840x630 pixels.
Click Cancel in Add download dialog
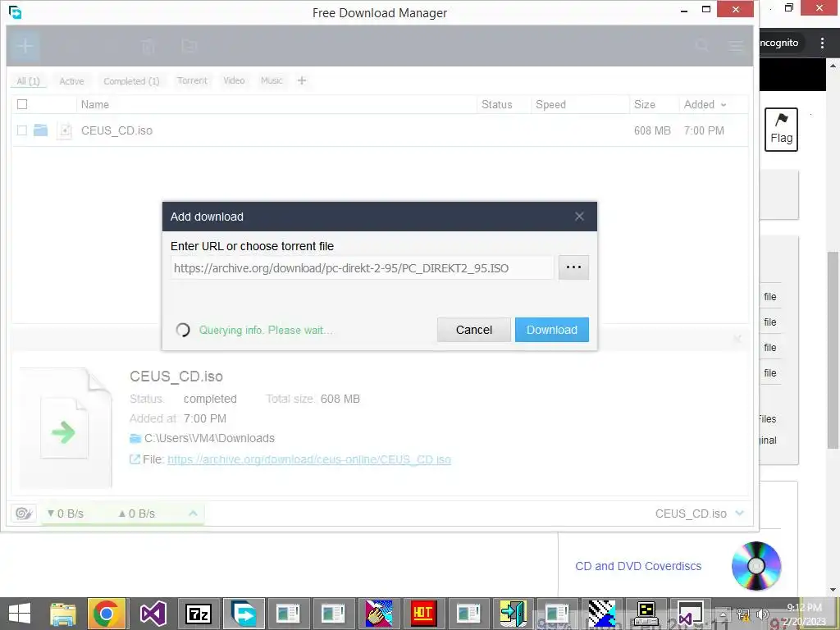[x=473, y=330]
